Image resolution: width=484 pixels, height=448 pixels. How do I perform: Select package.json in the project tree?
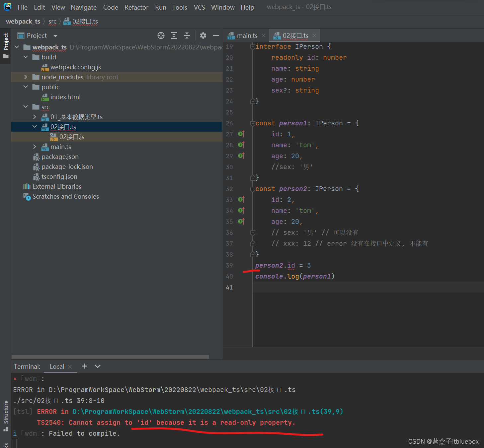click(x=60, y=157)
